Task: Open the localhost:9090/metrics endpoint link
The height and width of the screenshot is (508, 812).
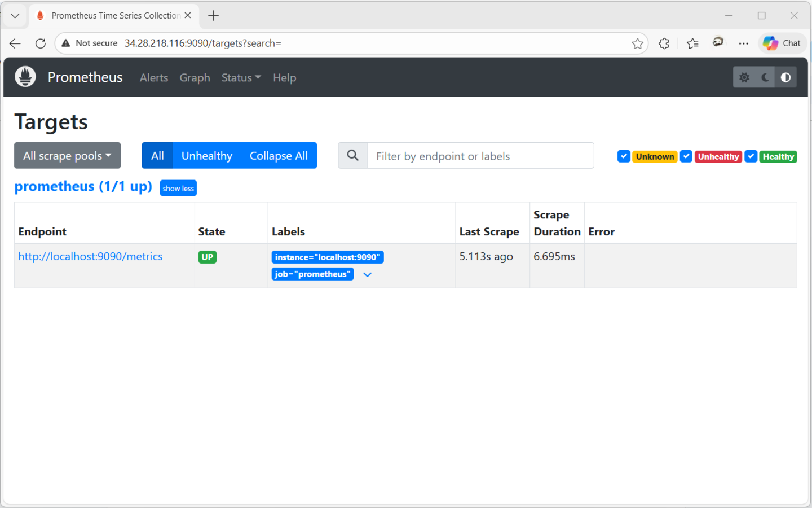Action: pyautogui.click(x=90, y=256)
